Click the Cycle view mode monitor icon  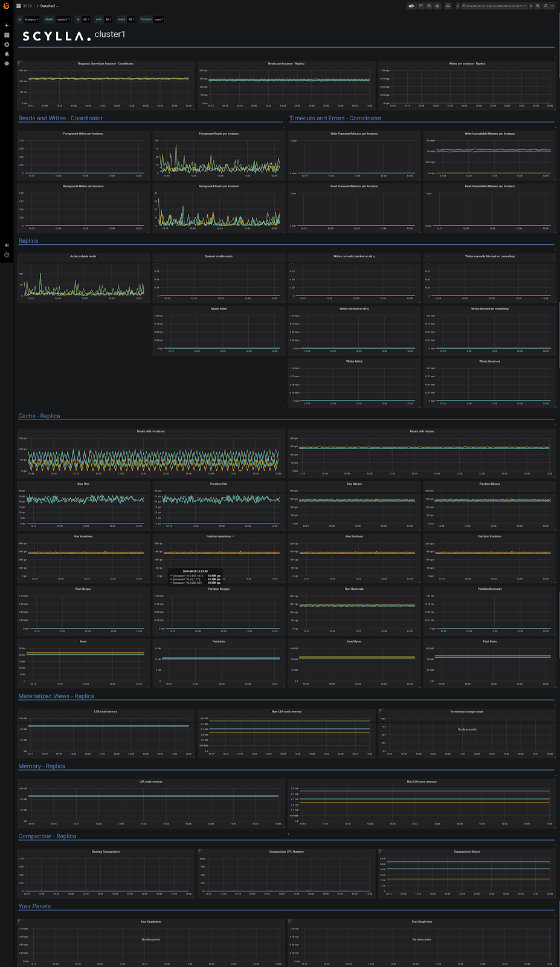[448, 6]
